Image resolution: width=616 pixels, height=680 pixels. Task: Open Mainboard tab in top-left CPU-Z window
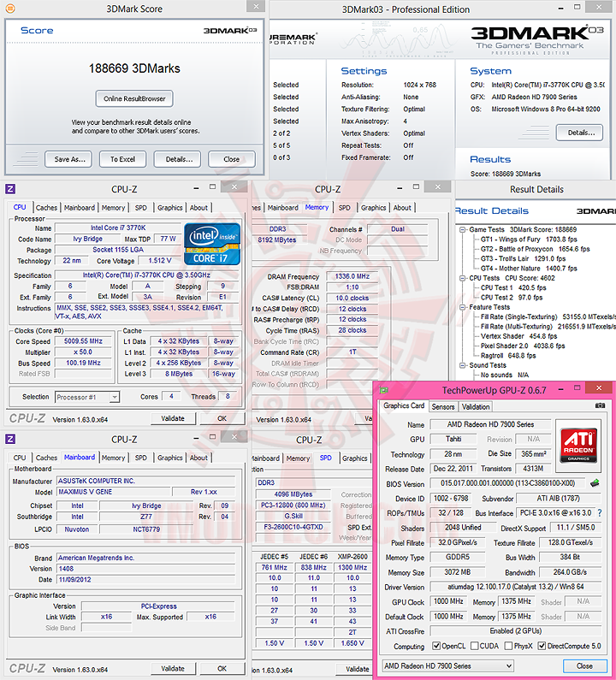pos(80,208)
